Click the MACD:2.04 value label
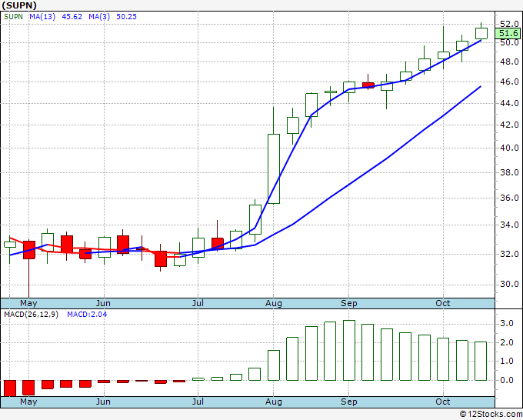Screen dimensions: 523x420 (x=87, y=315)
